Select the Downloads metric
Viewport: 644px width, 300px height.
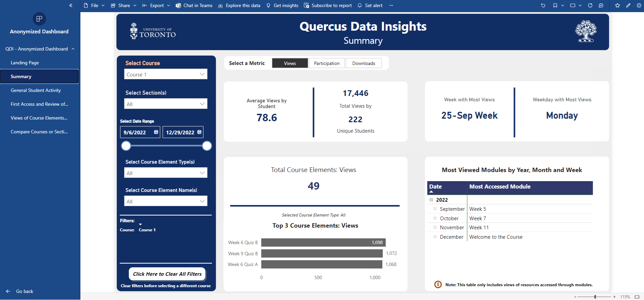click(364, 63)
